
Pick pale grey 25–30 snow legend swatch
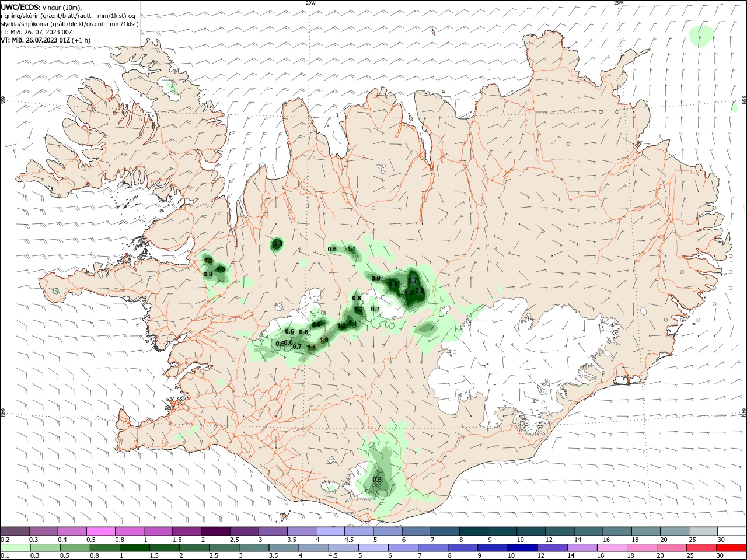coord(703,531)
